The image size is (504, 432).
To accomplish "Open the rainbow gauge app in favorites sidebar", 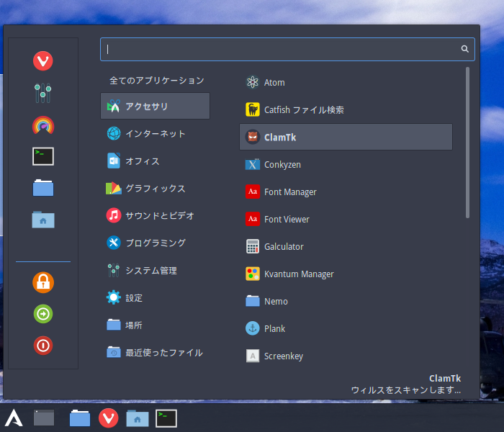I will click(43, 125).
